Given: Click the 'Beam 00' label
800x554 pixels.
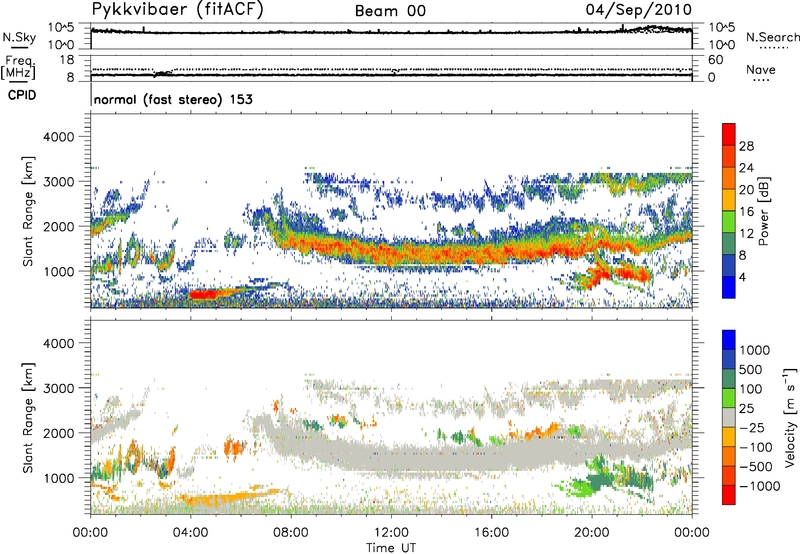Looking at the screenshot, I should (390, 11).
